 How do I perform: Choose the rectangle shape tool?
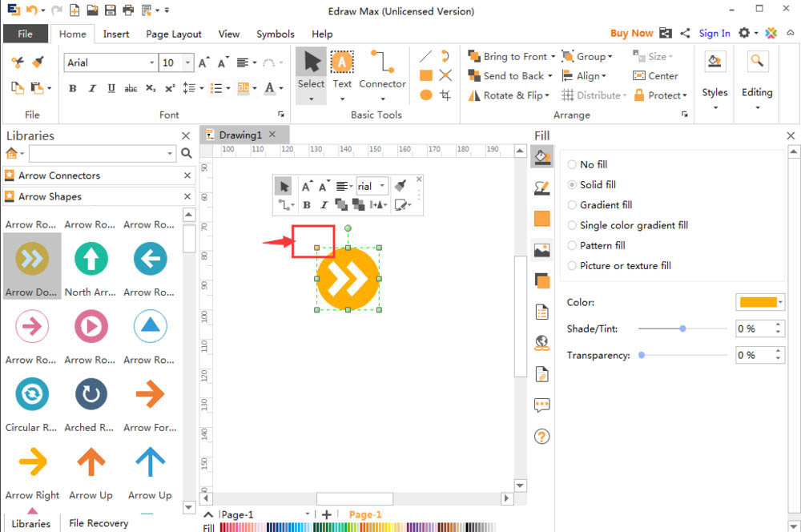(426, 75)
